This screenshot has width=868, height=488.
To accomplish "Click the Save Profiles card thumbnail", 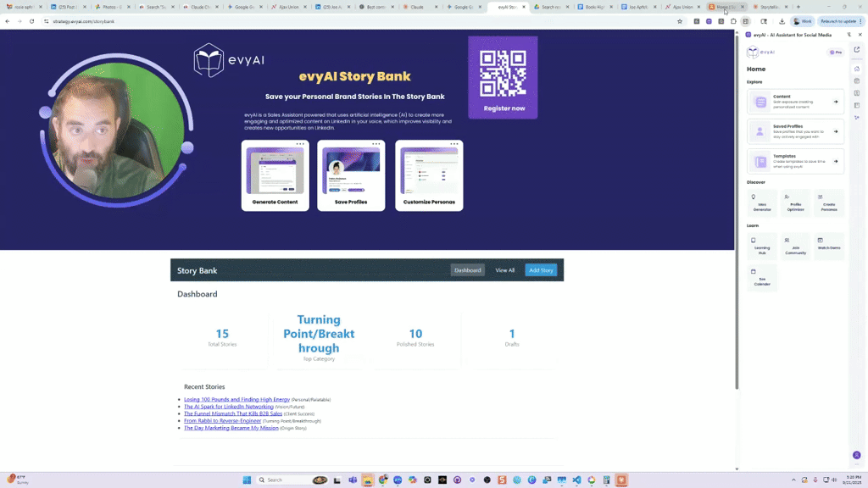I will [x=351, y=170].
